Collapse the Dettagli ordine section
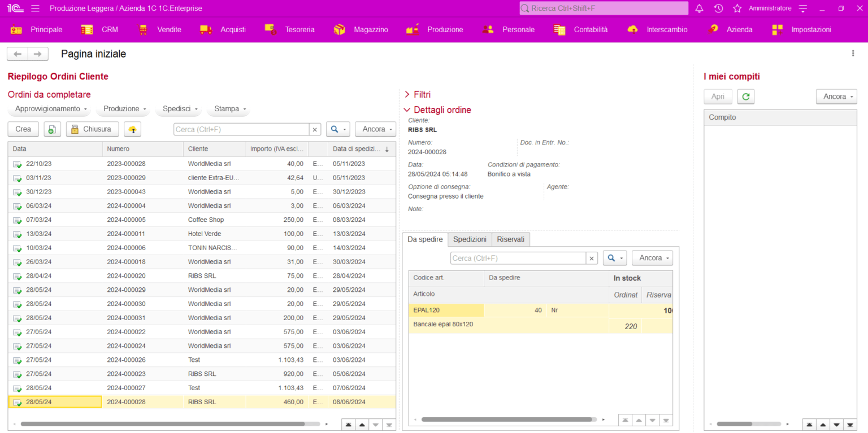Viewport: 868px width, 433px height. (437, 110)
